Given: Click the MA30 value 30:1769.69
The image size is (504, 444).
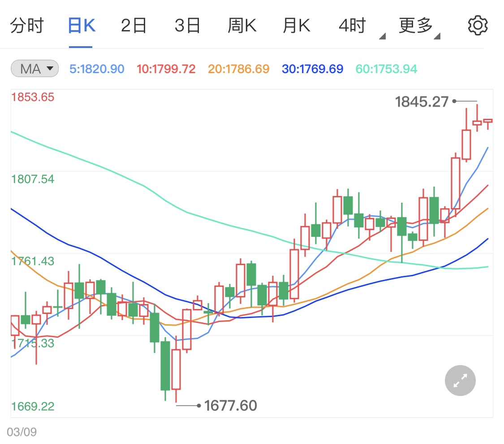Looking at the screenshot, I should 312,69.
